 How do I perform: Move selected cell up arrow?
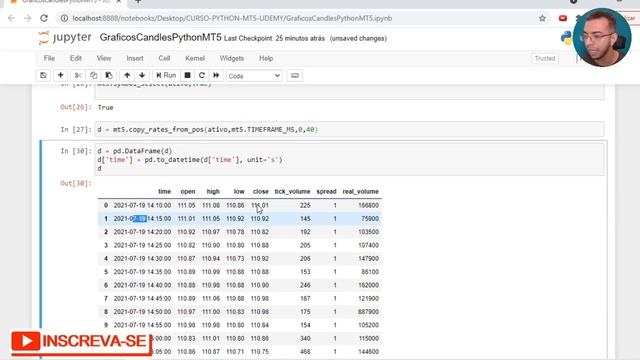(127, 76)
